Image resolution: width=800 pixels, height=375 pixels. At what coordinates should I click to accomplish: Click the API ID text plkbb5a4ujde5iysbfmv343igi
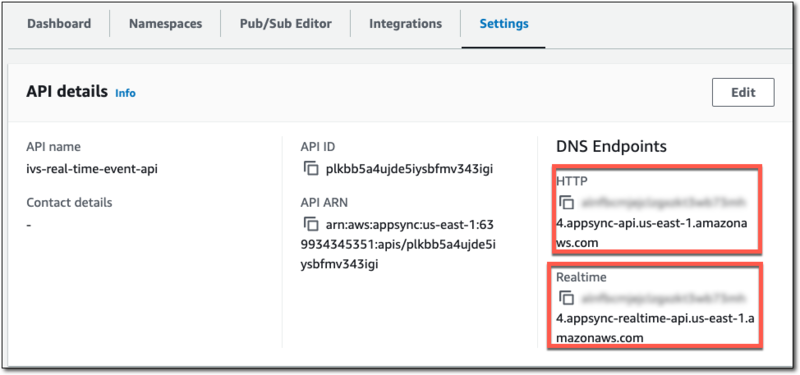click(x=409, y=169)
